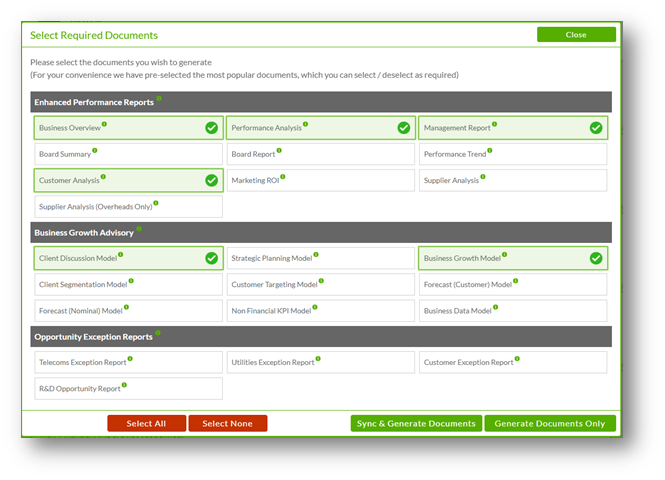
Task: Click info icon beside Board Summary
Action: (96, 151)
